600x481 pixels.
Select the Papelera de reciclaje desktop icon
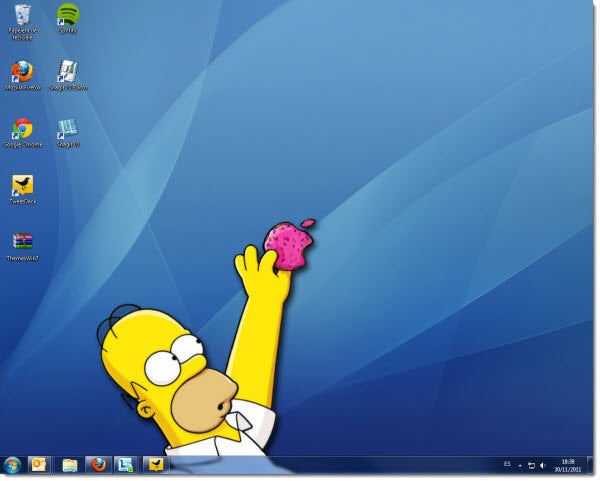point(23,21)
